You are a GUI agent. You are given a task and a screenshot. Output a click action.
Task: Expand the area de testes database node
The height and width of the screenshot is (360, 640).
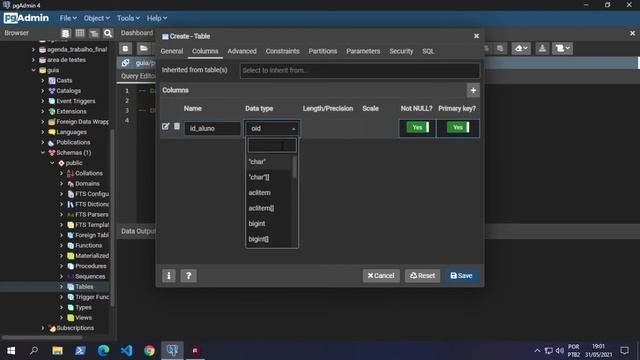tap(33, 60)
